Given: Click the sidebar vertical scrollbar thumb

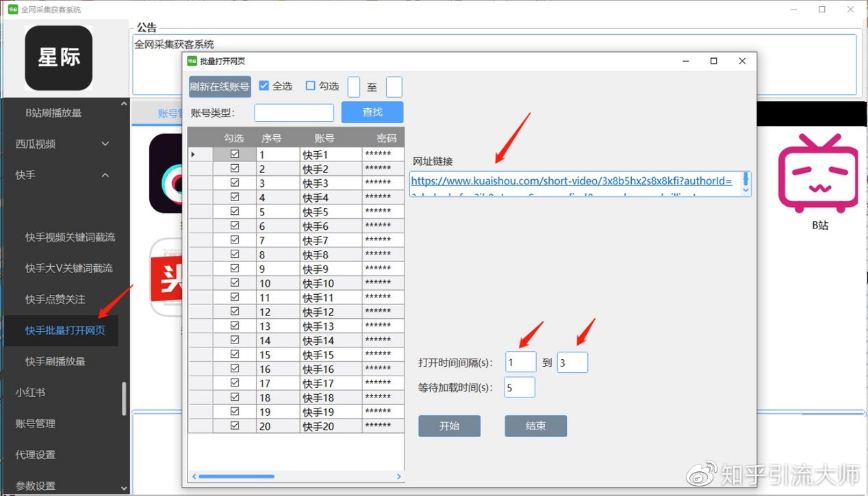Looking at the screenshot, I should [124, 399].
